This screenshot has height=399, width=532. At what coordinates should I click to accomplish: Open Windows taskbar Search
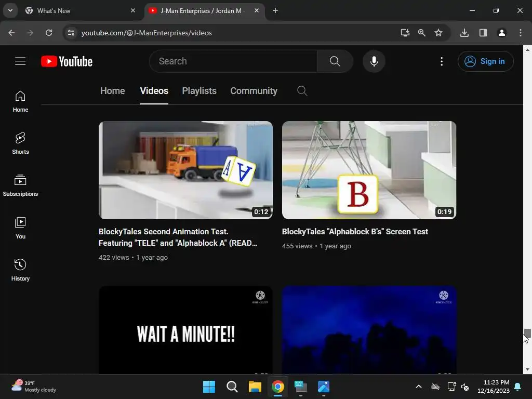tap(232, 387)
